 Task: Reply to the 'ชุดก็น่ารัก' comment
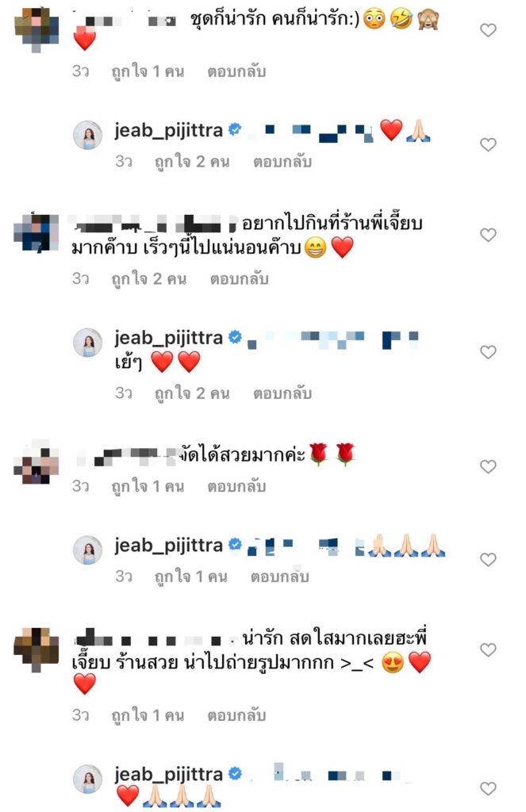pyautogui.click(x=236, y=71)
